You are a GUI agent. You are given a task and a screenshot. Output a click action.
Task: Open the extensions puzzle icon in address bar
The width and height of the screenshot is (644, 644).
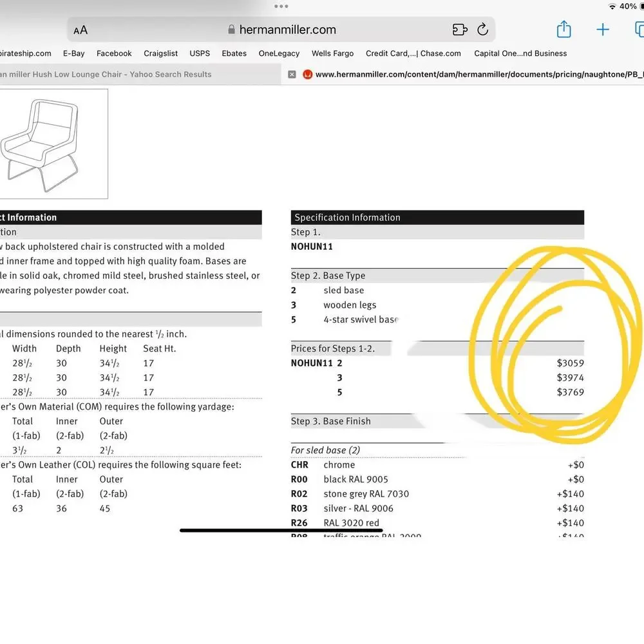click(x=460, y=30)
